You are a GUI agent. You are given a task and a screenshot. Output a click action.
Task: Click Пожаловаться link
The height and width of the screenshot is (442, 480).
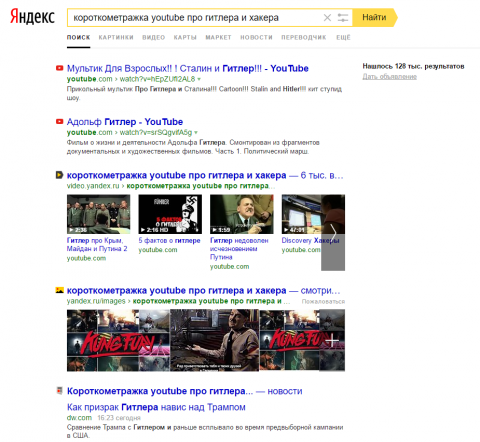[323, 301]
